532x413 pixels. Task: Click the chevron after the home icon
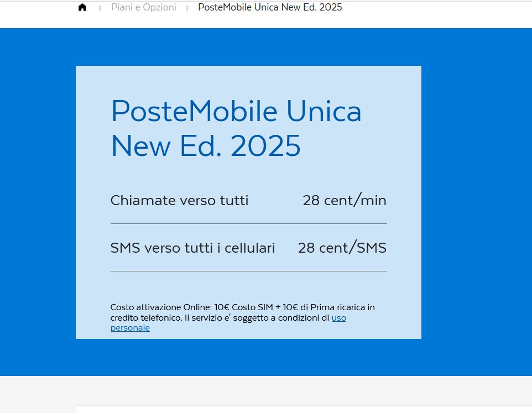click(100, 8)
